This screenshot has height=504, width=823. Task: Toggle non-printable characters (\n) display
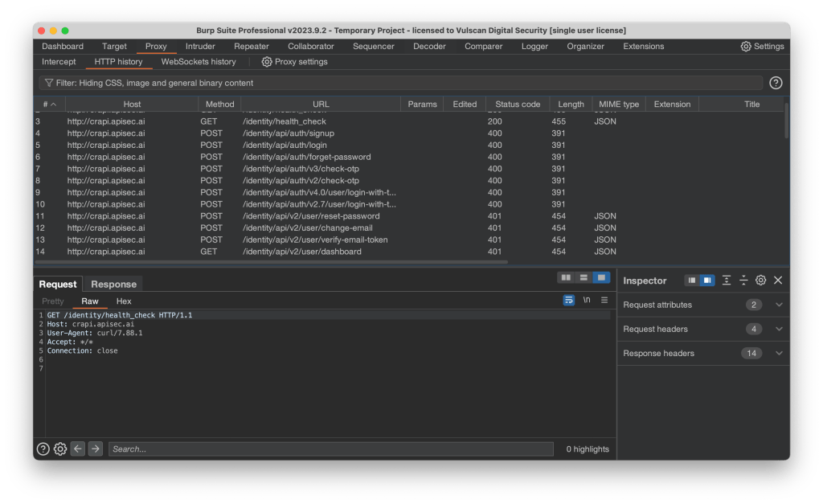click(x=587, y=301)
